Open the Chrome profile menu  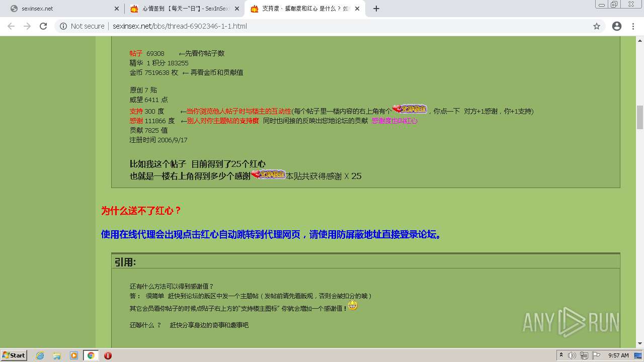(617, 26)
